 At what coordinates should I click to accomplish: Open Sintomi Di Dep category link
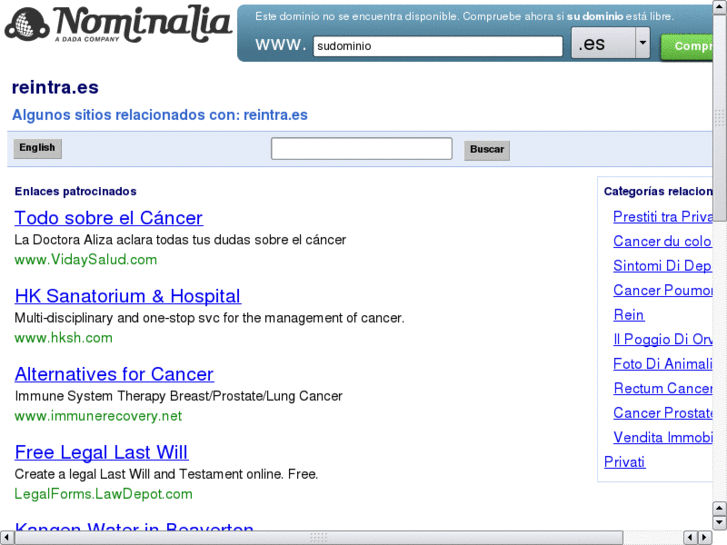662,266
